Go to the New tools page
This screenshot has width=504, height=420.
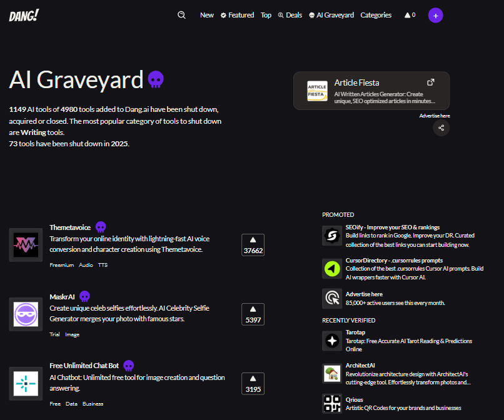coord(206,15)
